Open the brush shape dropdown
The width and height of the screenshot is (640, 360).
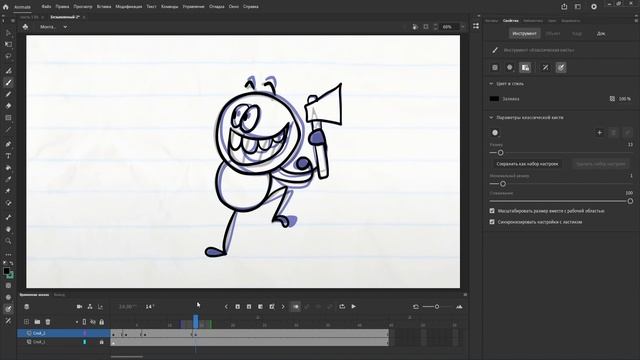tap(495, 133)
